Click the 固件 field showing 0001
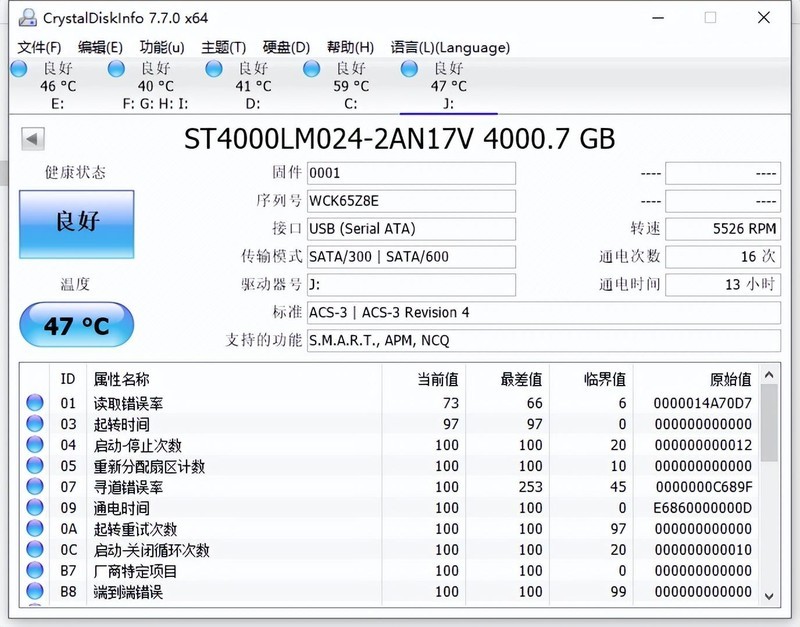 click(x=411, y=173)
